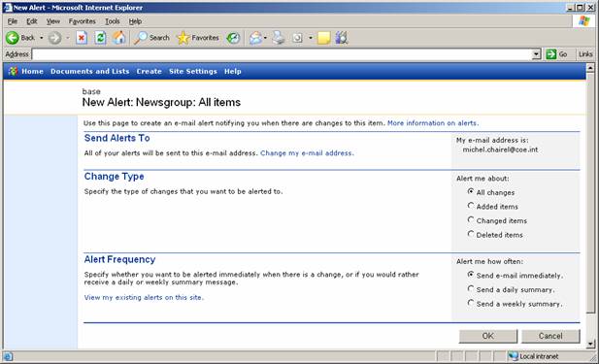599x364 pixels.
Task: Select the All changes radio button
Action: (x=471, y=192)
